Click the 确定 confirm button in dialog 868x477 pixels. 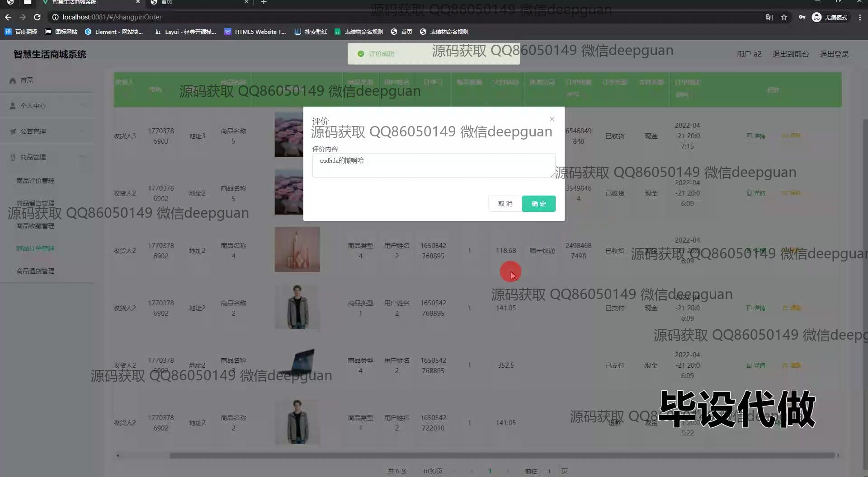point(538,204)
